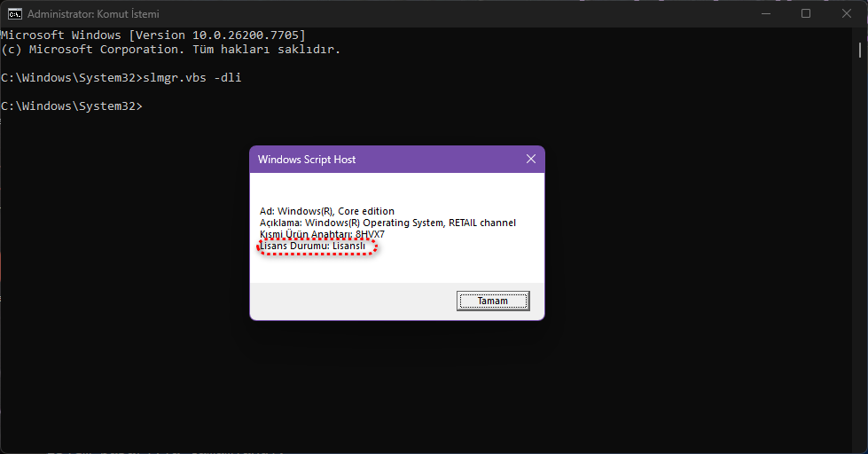Click the 'Lisans Durumu: Lisanslı' text
Screen dimensions: 868x454
(313, 246)
